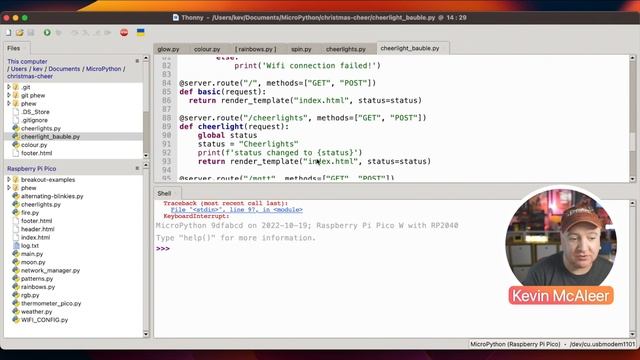640x360 pixels.
Task: Switch to the spin.py tab
Action: [x=301, y=49]
